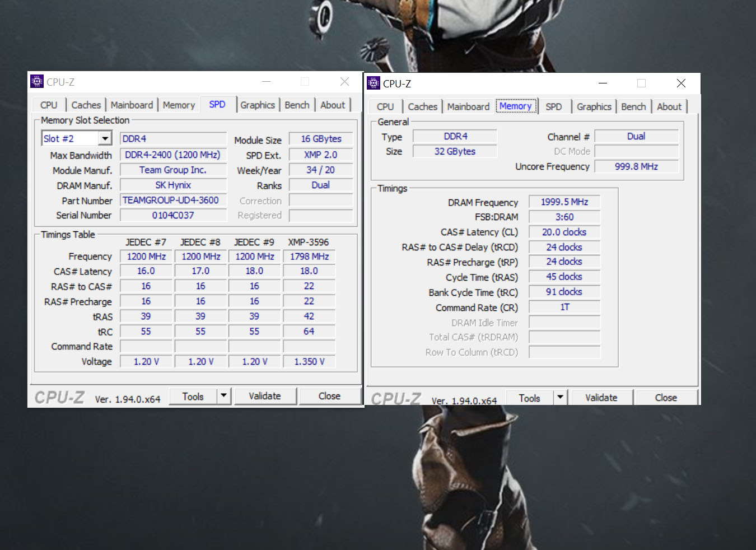The width and height of the screenshot is (756, 550).
Task: Click the Serial Number value 0104C037
Action: point(173,215)
